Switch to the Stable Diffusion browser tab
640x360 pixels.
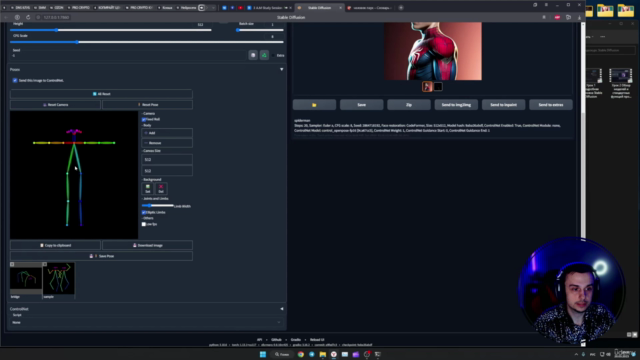click(319, 8)
